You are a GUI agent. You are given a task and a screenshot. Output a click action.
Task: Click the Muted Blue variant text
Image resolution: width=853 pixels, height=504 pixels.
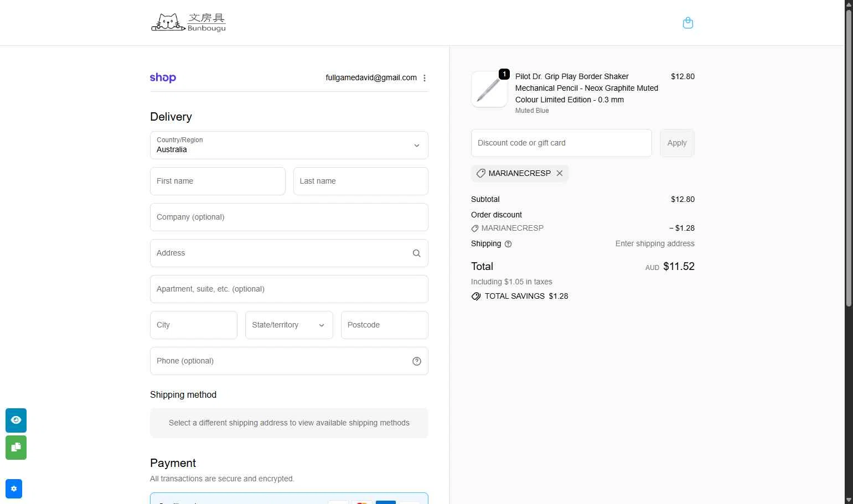[x=532, y=111]
